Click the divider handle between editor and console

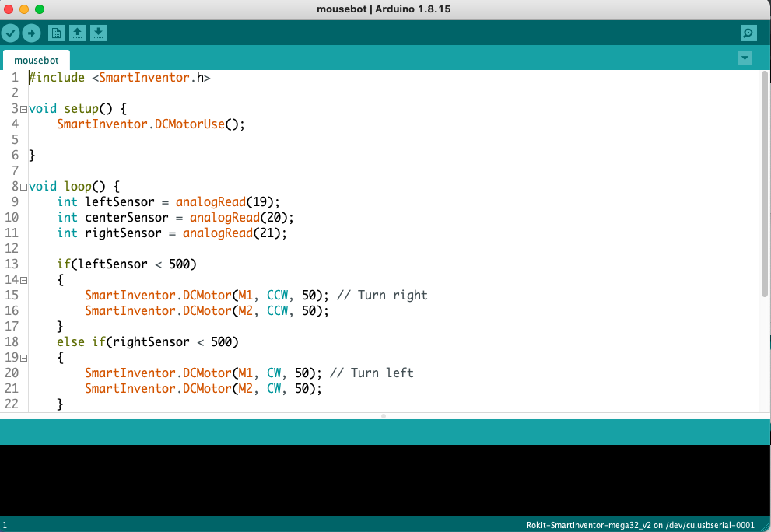pos(384,416)
